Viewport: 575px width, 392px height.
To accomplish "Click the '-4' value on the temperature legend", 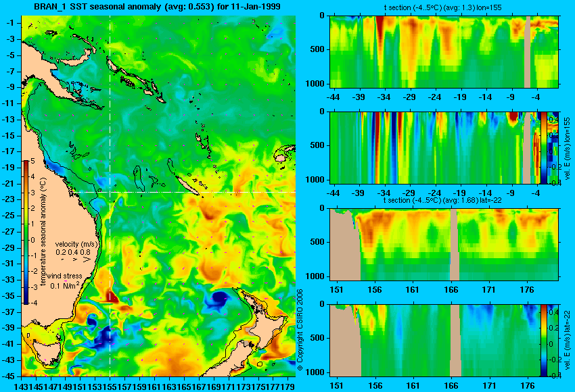I will tap(32, 303).
